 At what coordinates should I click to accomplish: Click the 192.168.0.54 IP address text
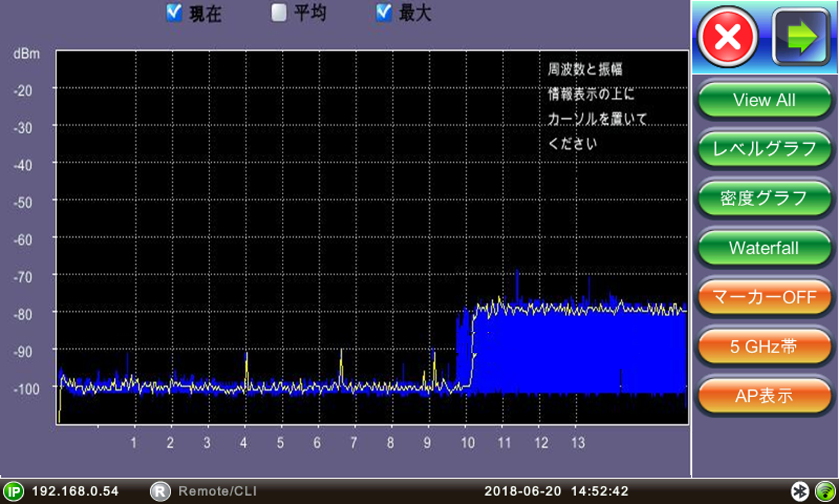[75, 491]
